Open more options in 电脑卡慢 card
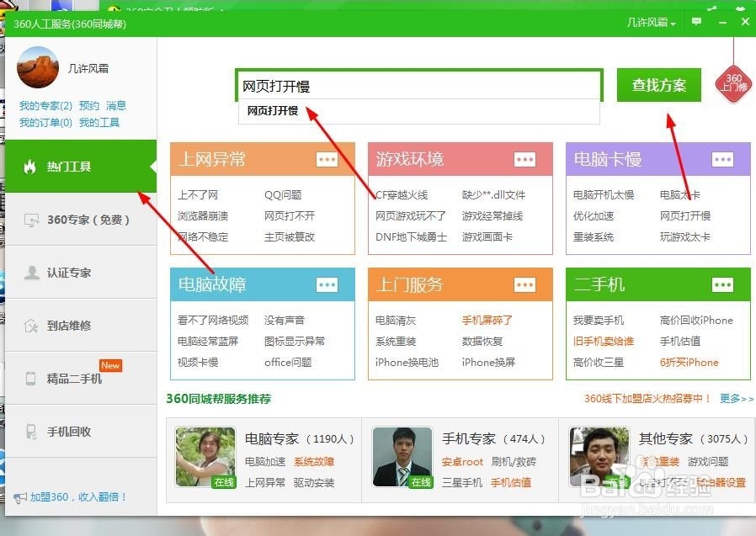The width and height of the screenshot is (756, 536). (x=722, y=159)
